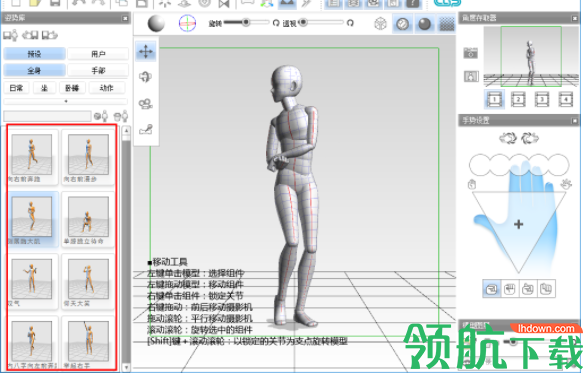The width and height of the screenshot is (583, 376).
Task: Filter poses by 动作 action category
Action: tap(107, 88)
